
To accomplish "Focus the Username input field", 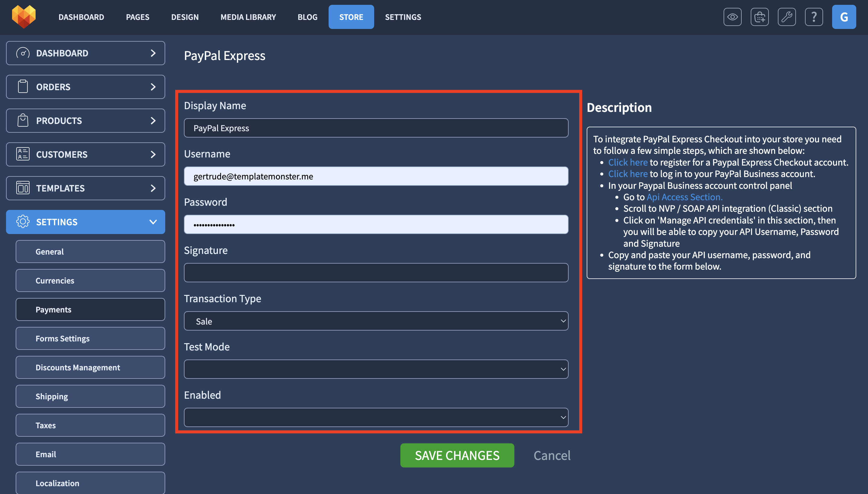I will click(376, 176).
